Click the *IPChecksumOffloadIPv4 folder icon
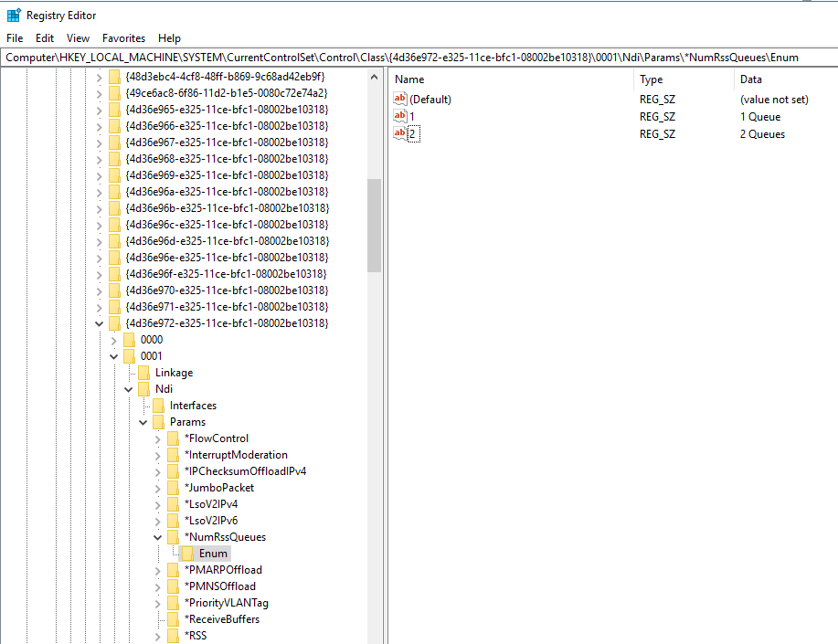This screenshot has width=838, height=644. (x=173, y=471)
